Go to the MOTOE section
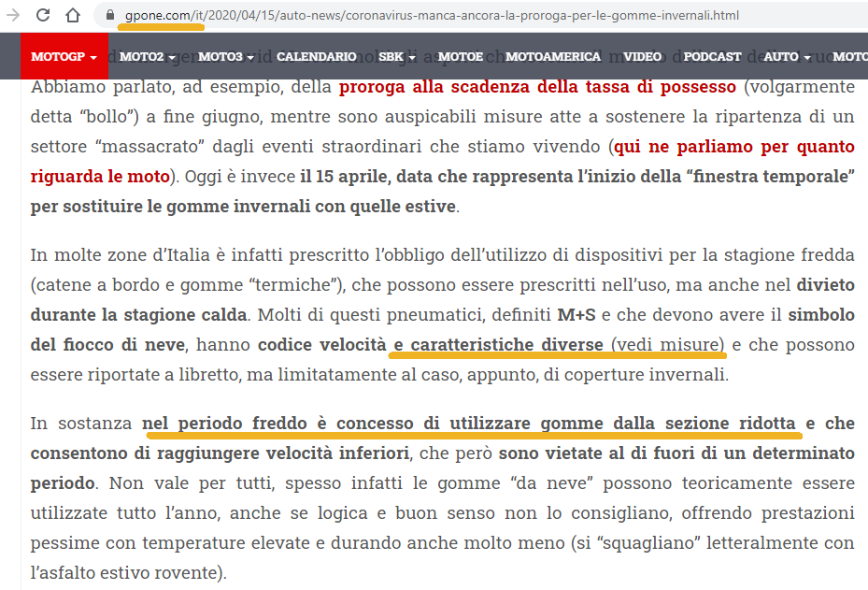868x590 pixels. pos(461,56)
